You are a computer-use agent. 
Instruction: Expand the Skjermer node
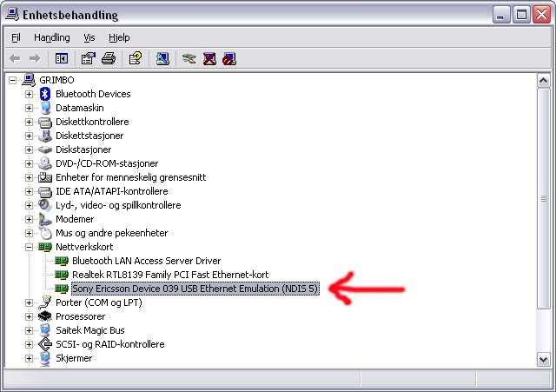[x=29, y=358]
